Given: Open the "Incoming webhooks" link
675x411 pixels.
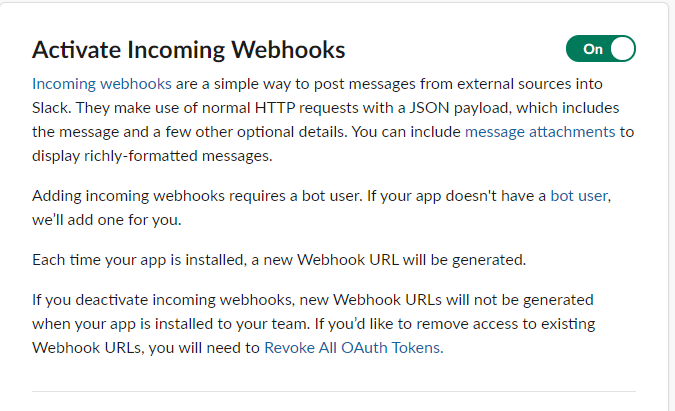Looking at the screenshot, I should [x=101, y=83].
